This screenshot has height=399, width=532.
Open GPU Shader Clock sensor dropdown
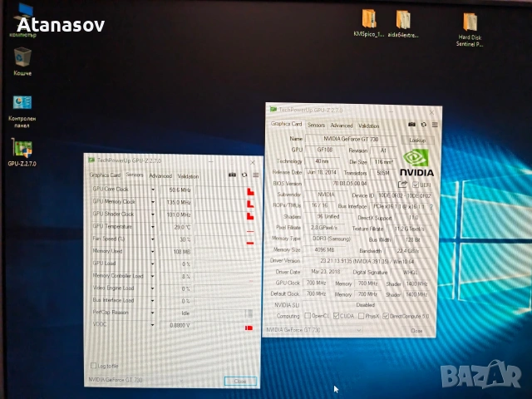153,214
